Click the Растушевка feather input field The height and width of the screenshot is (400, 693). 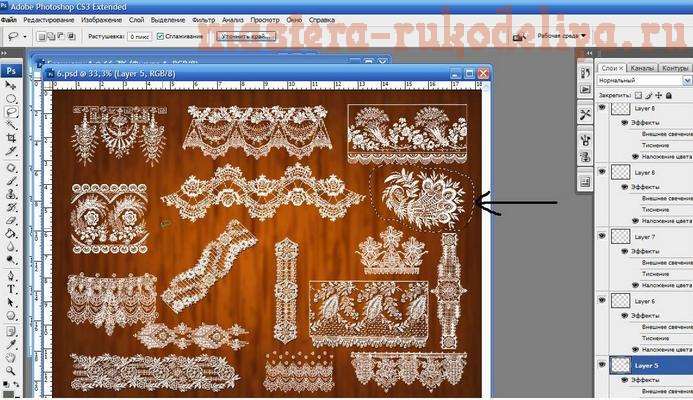(x=139, y=37)
